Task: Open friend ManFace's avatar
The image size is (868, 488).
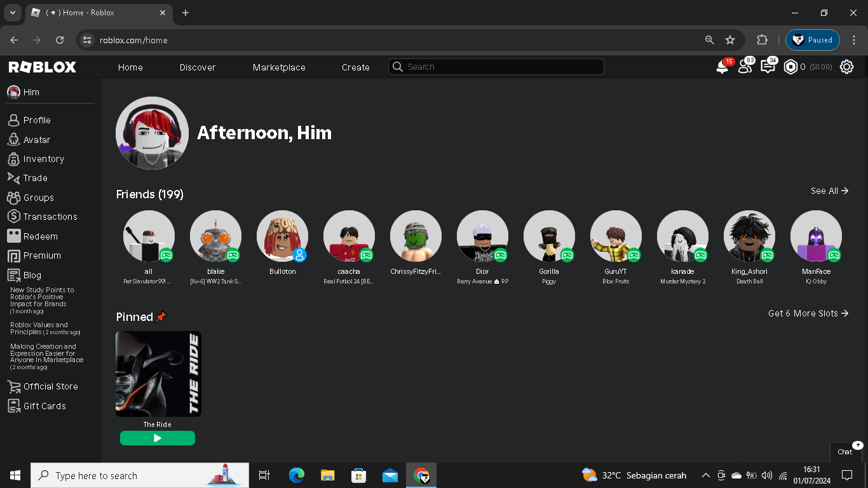Action: tap(816, 236)
